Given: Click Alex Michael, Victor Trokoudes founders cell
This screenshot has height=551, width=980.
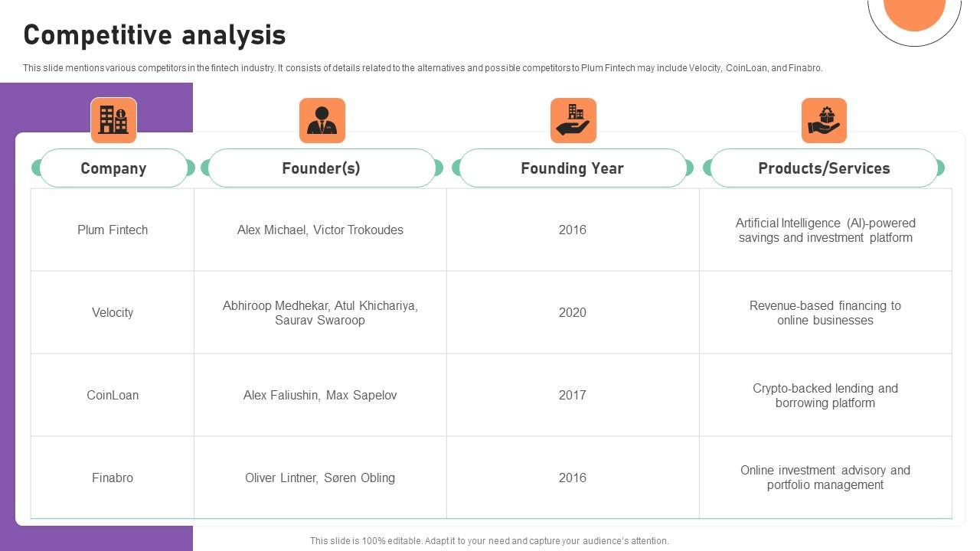Looking at the screenshot, I should [x=320, y=230].
